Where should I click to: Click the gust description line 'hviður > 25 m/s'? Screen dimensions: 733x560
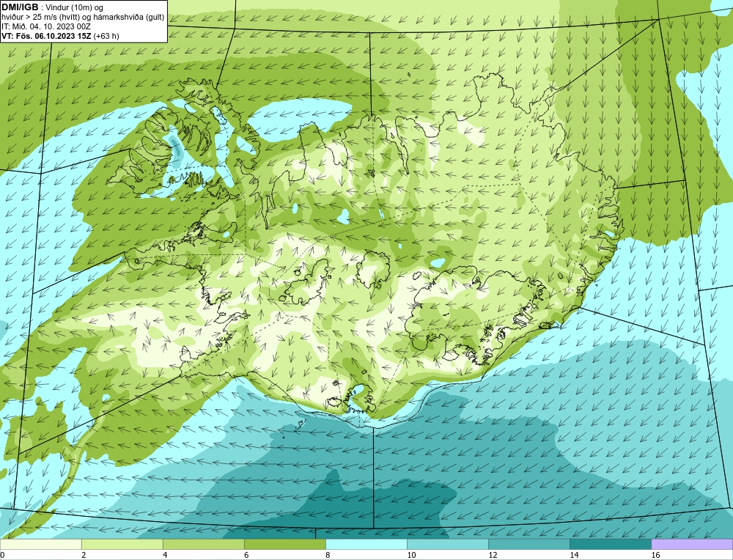(x=83, y=18)
